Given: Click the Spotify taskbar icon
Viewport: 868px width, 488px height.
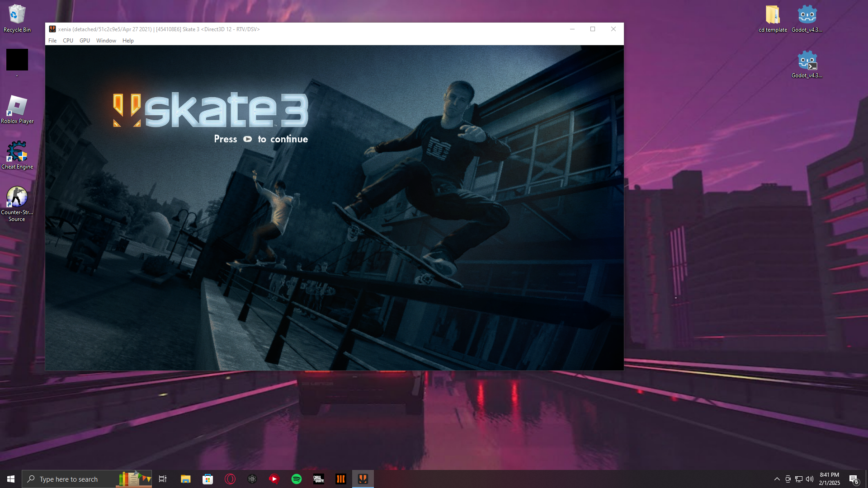Looking at the screenshot, I should click(297, 479).
